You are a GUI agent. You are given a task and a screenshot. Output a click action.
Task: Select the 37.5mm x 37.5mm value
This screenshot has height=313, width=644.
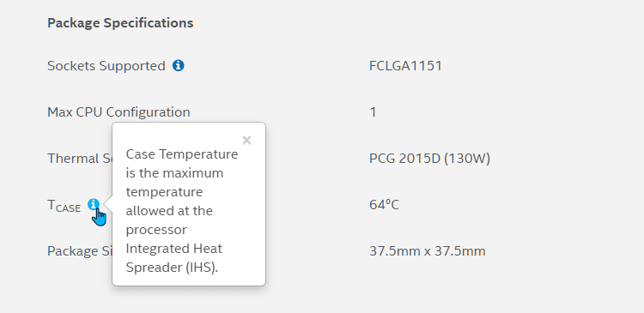pos(427,251)
